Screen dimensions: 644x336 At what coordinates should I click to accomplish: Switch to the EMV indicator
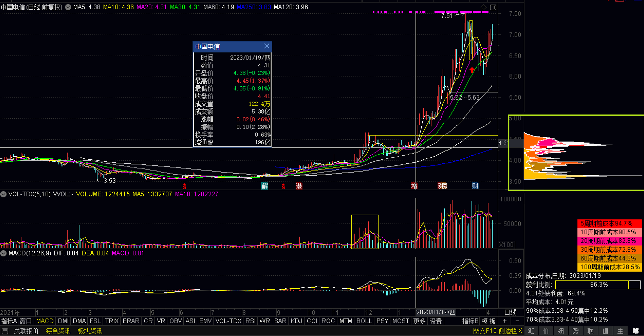coord(205,321)
